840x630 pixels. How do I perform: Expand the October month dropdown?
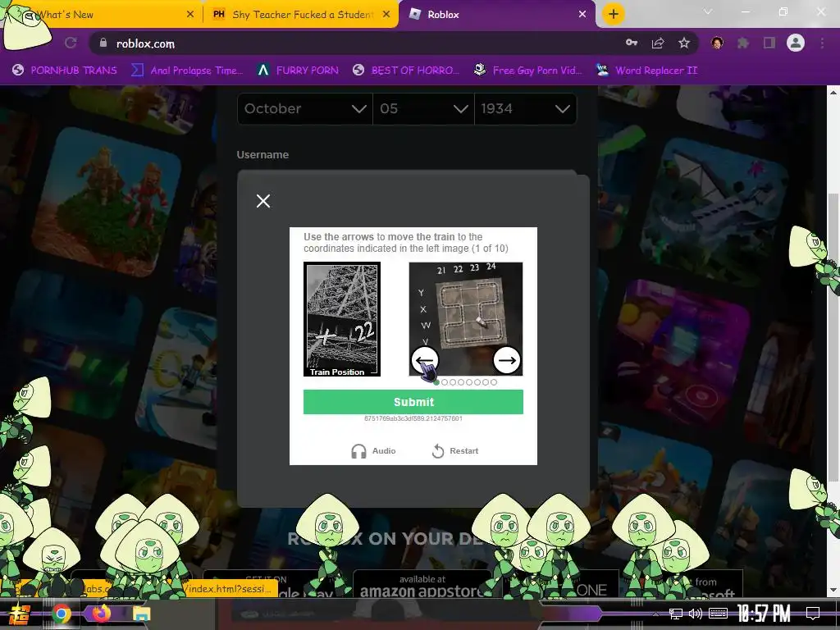click(x=305, y=109)
